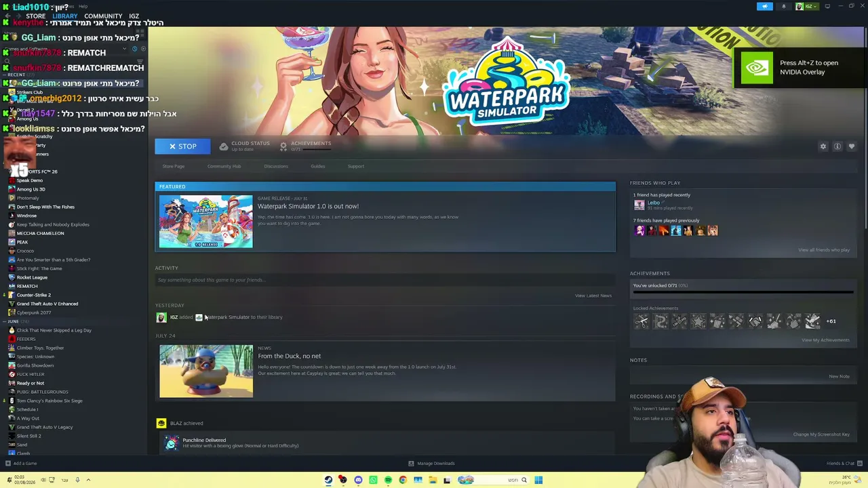
Task: Open Steam from the Windows taskbar
Action: 328,480
